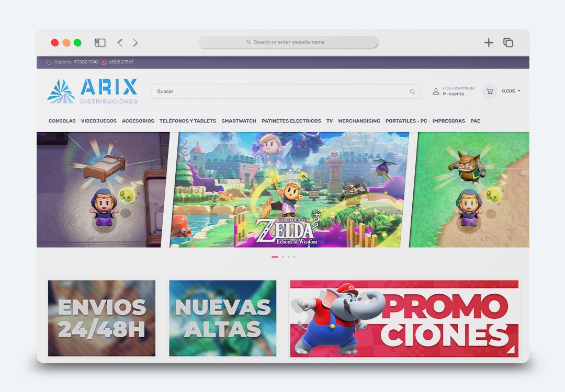Select the second carousel dot
The width and height of the screenshot is (565, 392).
(283, 257)
